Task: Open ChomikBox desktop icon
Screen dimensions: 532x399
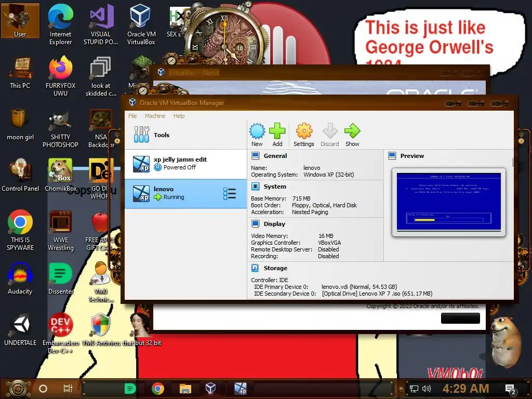Action: pyautogui.click(x=60, y=176)
